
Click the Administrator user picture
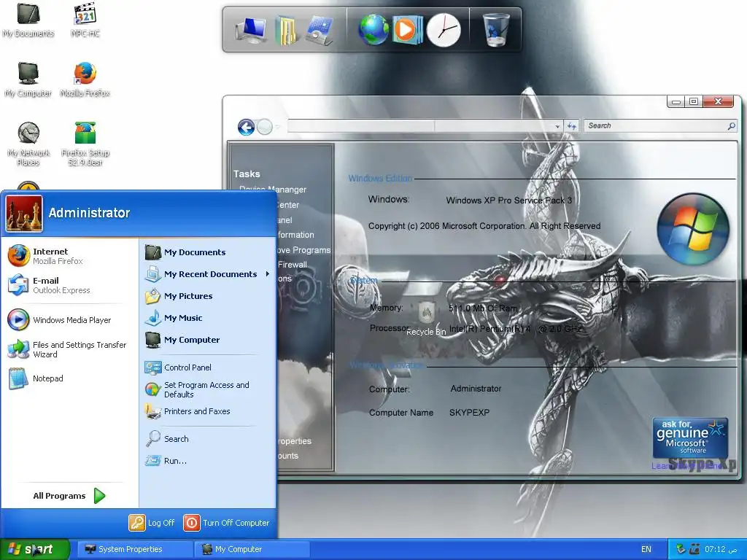(24, 214)
